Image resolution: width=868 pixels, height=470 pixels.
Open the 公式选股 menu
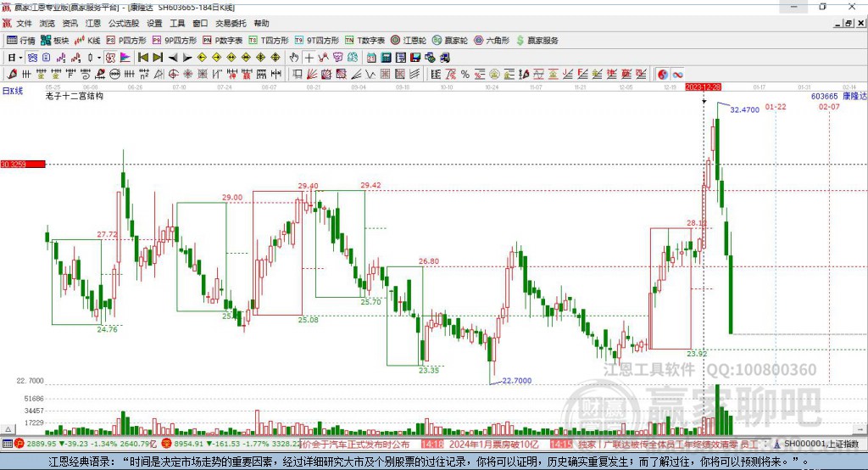(x=124, y=23)
